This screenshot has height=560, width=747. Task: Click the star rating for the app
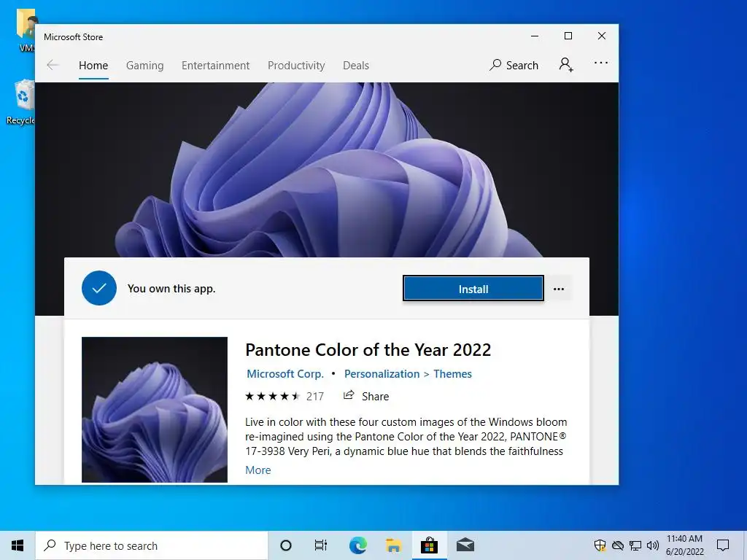(x=273, y=396)
